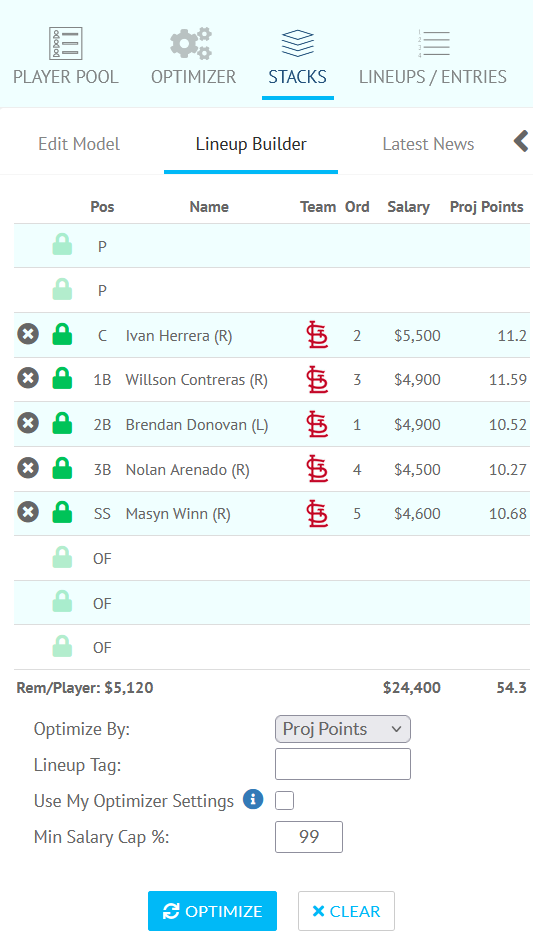Click the info icon beside Optimizer Settings

(253, 799)
